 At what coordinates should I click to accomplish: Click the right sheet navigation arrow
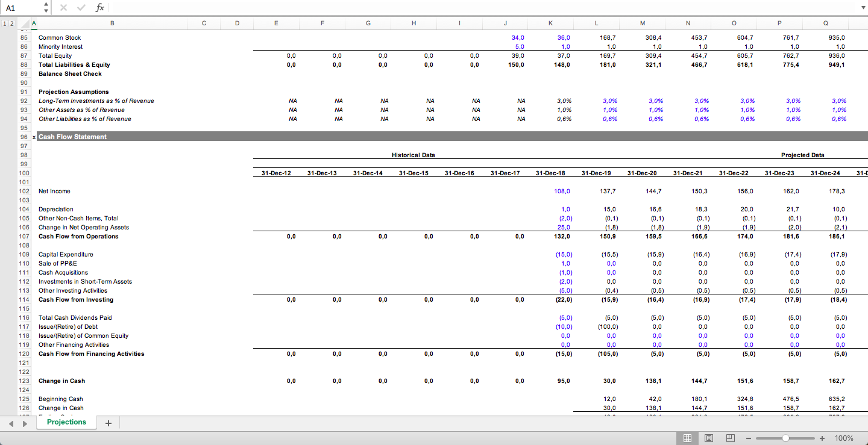(x=24, y=423)
